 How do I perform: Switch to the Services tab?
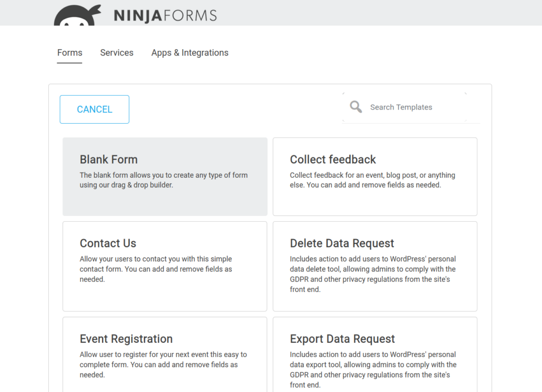coord(117,53)
